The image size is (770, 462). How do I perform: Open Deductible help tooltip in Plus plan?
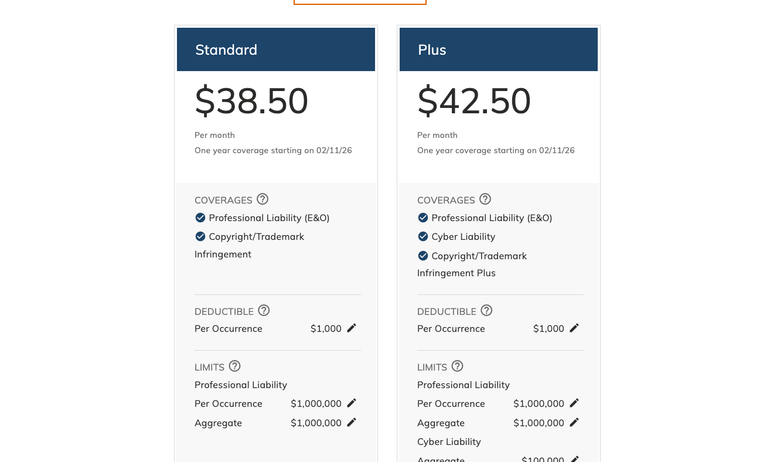pos(487,311)
